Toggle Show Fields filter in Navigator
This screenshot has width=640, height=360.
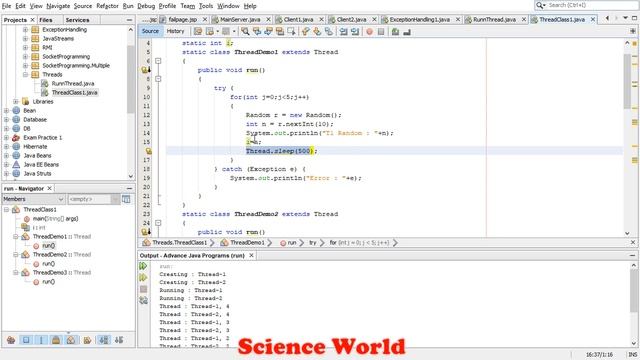[26, 340]
